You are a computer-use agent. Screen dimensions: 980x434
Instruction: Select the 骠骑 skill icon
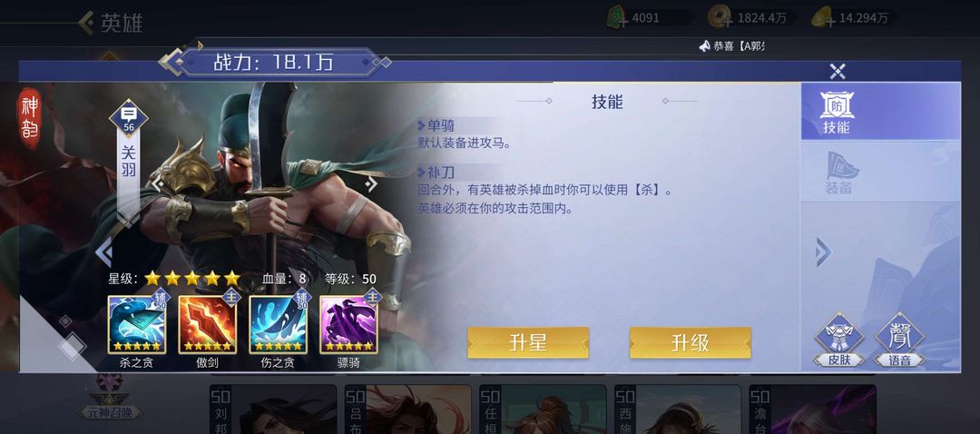point(348,324)
